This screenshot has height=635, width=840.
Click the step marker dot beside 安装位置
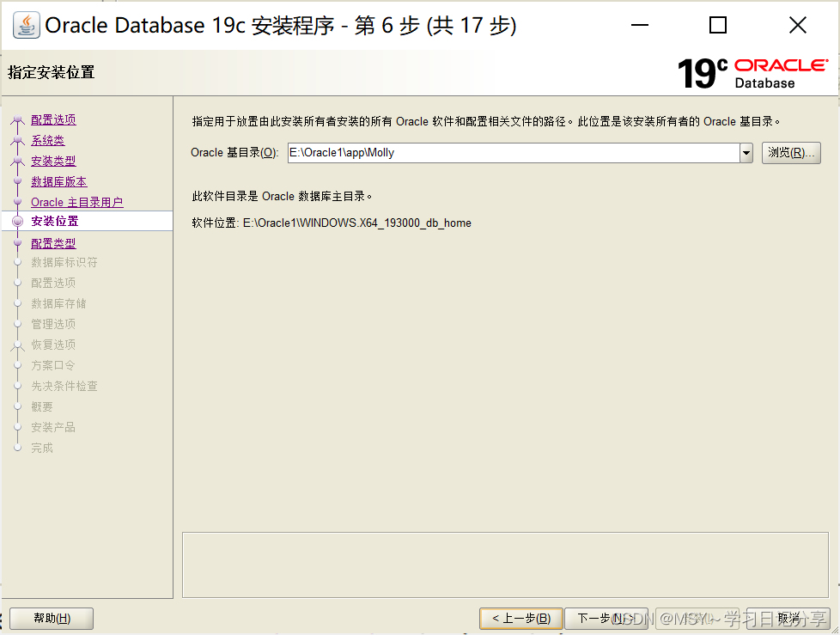click(x=19, y=222)
